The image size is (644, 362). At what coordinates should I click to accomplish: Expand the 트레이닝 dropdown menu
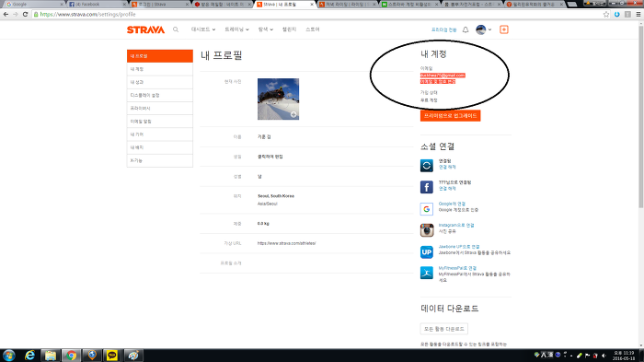tap(236, 29)
